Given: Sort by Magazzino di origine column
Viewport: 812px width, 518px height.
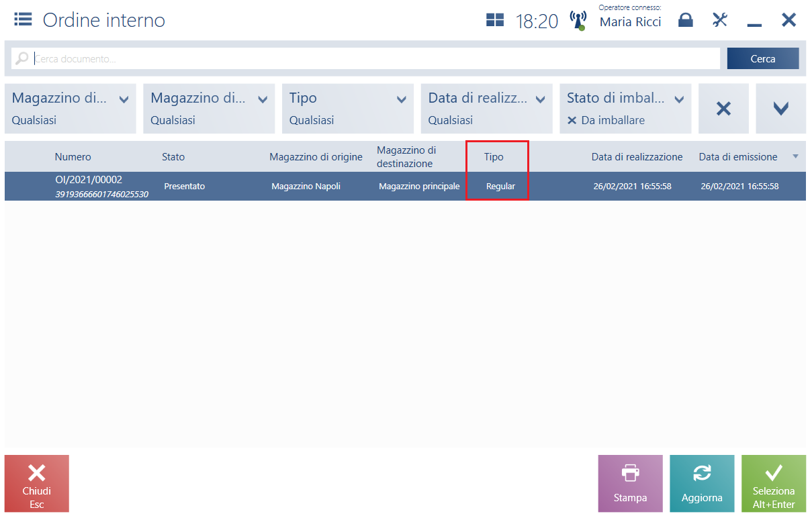Looking at the screenshot, I should [316, 157].
